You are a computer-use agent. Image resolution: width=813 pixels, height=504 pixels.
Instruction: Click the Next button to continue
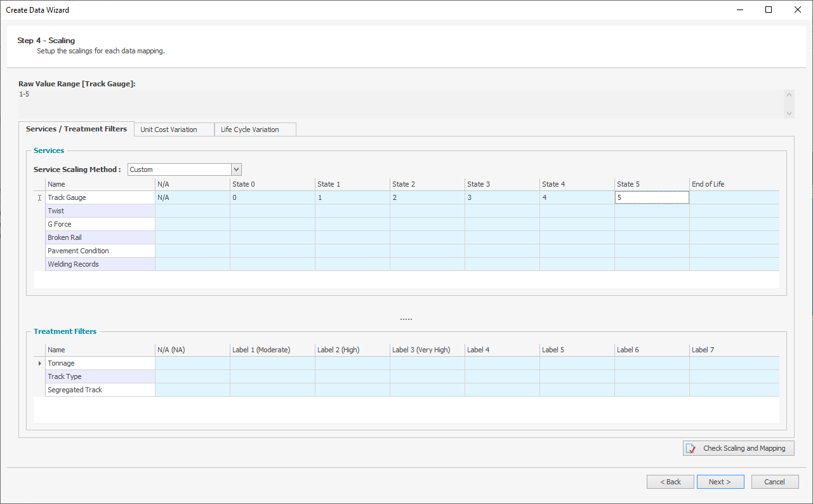coord(720,481)
